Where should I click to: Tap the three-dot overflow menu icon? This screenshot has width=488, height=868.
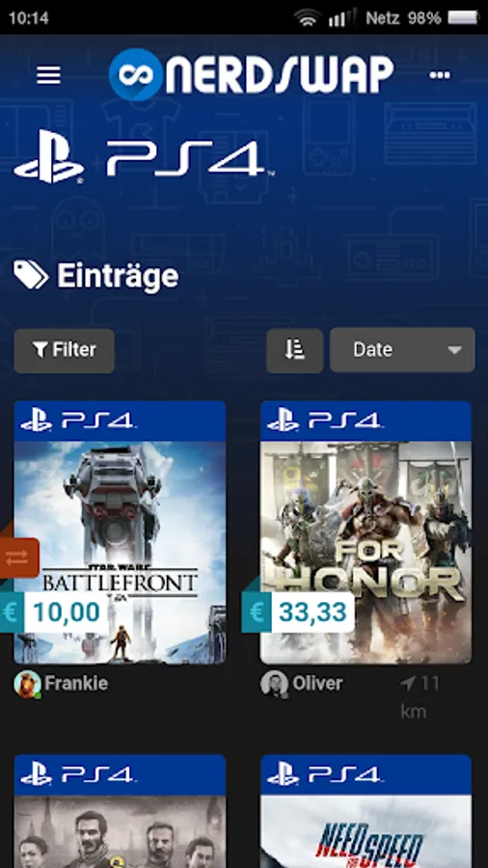[x=440, y=74]
